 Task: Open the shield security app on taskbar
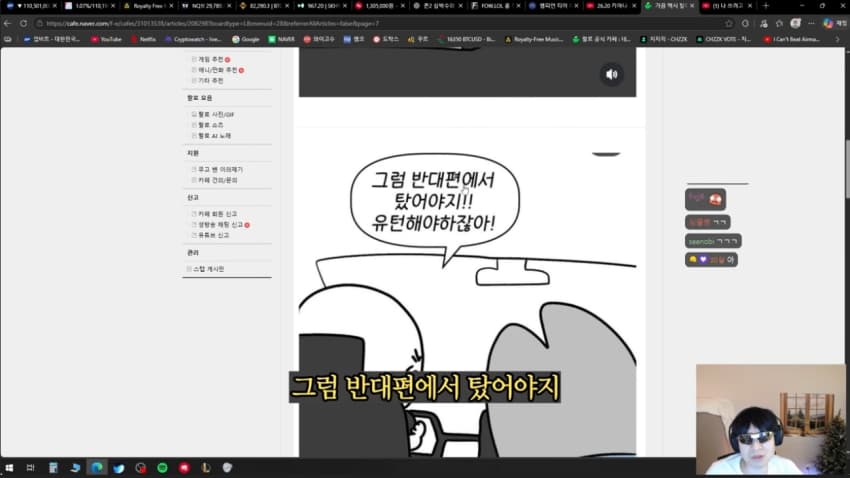227,468
